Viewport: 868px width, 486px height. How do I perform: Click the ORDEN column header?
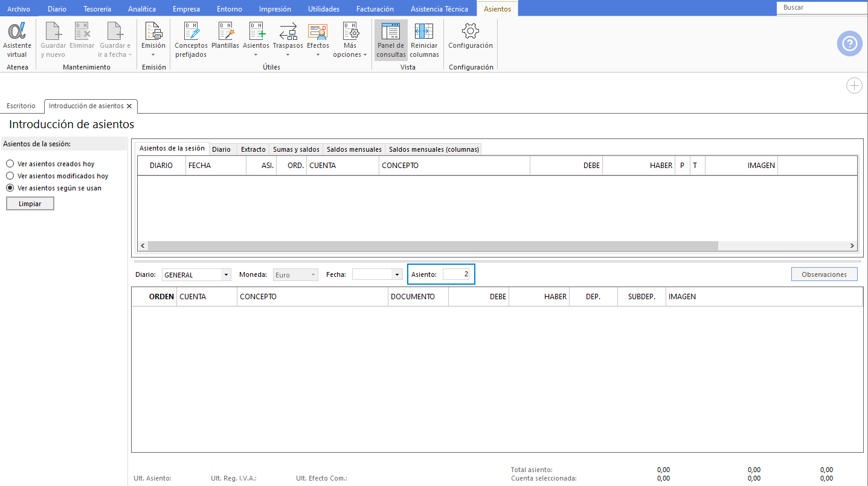155,297
